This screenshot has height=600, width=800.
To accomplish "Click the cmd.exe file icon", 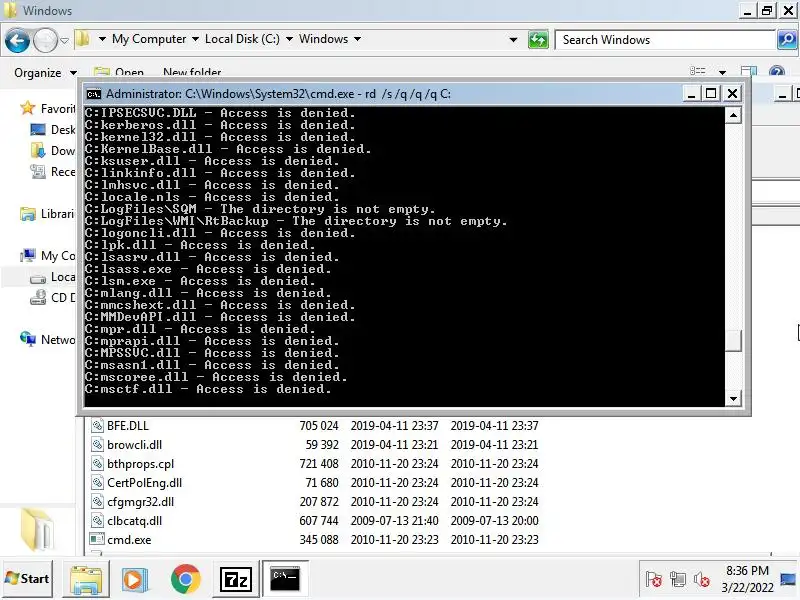I will (96, 539).
